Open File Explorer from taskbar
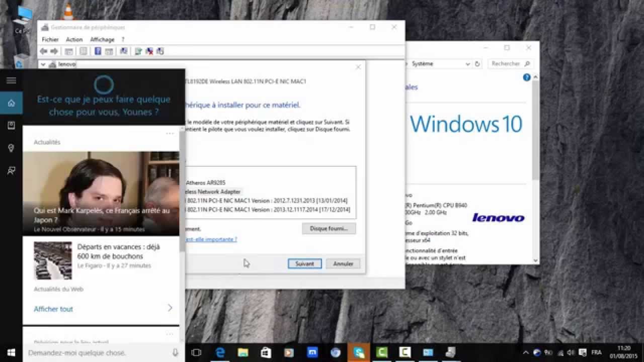The width and height of the screenshot is (644, 362). [243, 352]
